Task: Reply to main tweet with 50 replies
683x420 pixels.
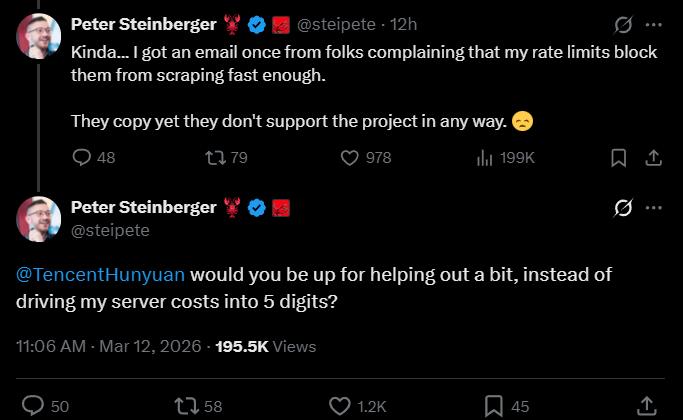Action: (x=34, y=405)
